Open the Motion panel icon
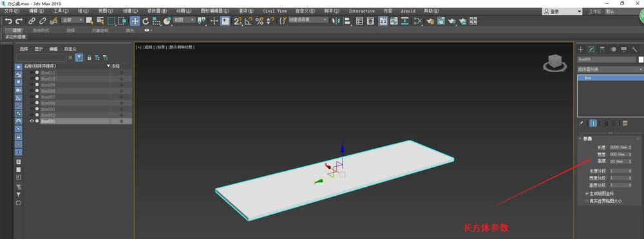 click(x=613, y=49)
